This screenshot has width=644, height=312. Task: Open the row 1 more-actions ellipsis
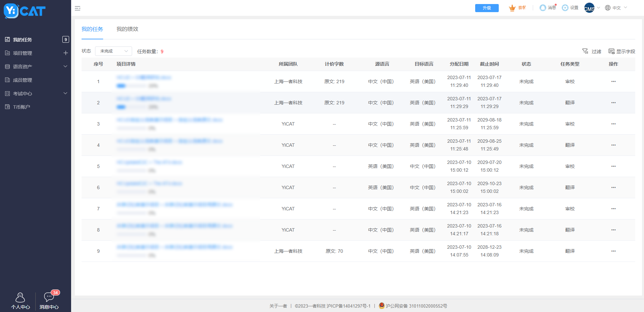[x=613, y=81]
